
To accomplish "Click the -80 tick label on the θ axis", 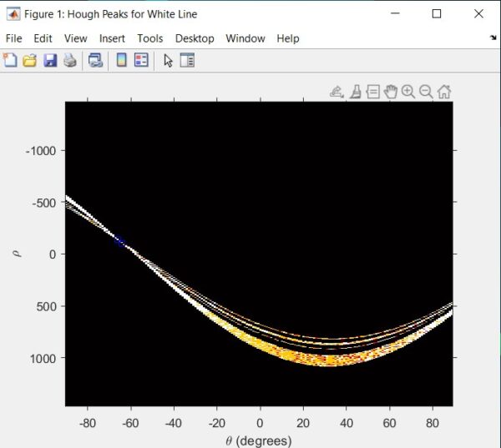I will (x=88, y=423).
